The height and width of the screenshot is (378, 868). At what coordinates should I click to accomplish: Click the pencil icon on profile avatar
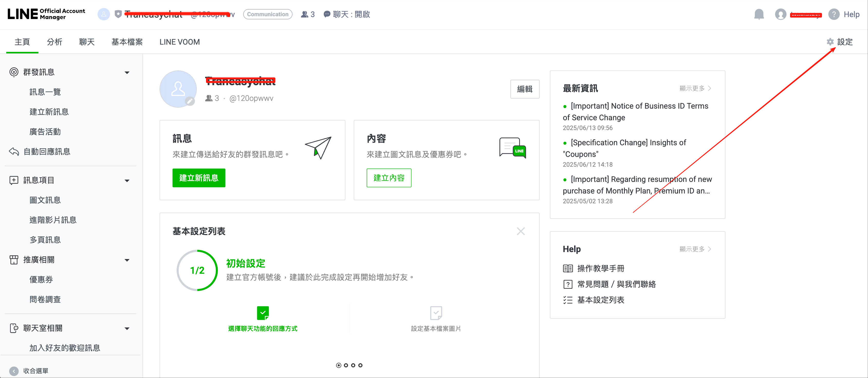point(190,101)
